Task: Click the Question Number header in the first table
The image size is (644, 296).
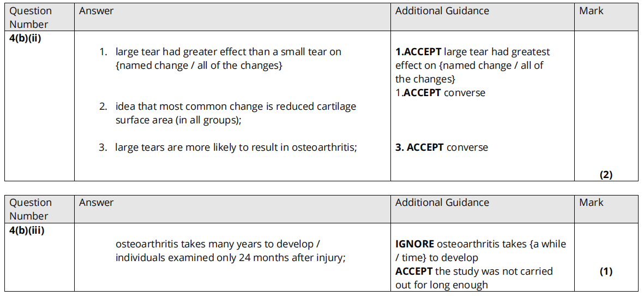Action: [31, 17]
